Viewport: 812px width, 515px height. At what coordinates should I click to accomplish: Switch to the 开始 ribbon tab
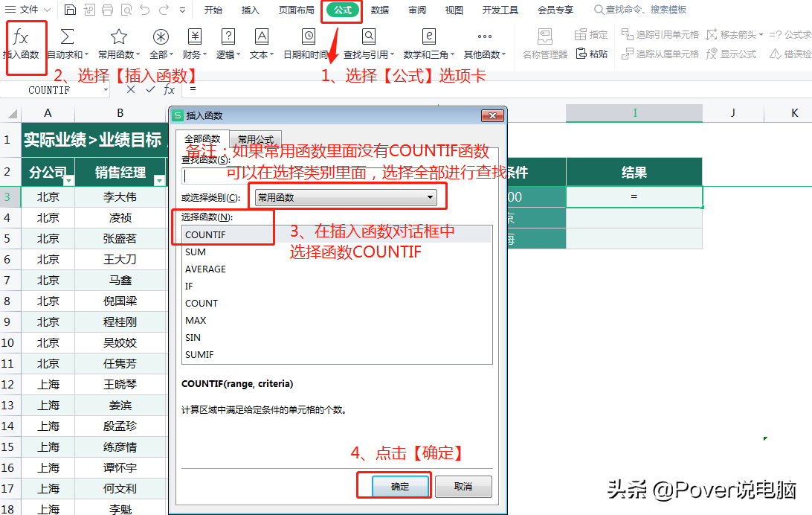213,10
